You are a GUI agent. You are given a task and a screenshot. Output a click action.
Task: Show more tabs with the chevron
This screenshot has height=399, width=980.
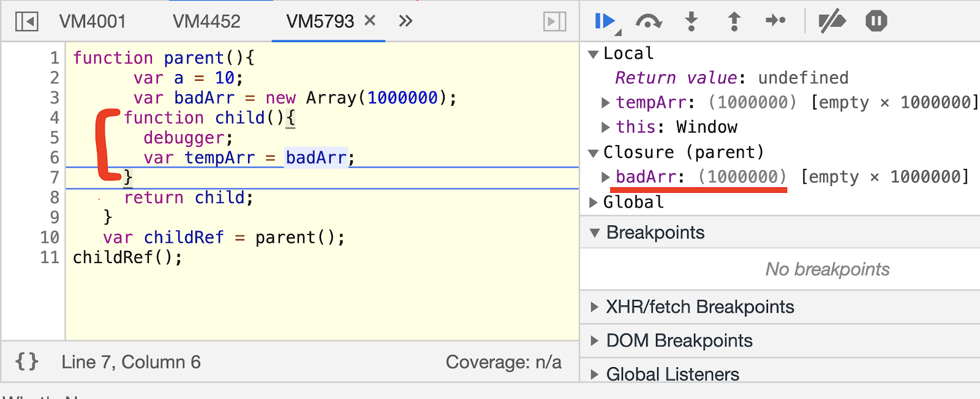coord(405,21)
